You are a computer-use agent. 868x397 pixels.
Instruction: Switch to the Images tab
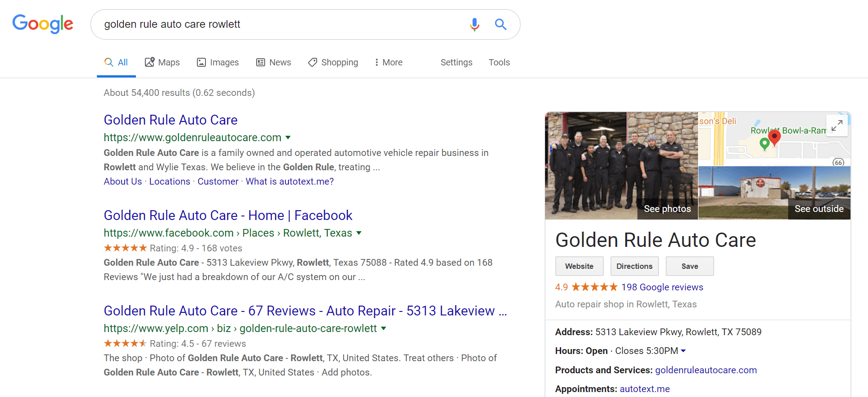tap(218, 62)
